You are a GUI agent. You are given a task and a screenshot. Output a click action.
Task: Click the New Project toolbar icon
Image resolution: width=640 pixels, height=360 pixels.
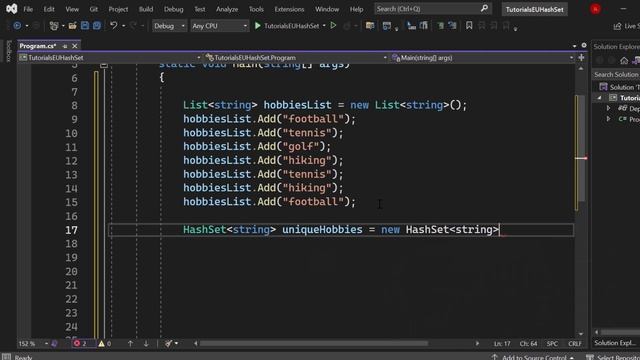click(x=53, y=26)
